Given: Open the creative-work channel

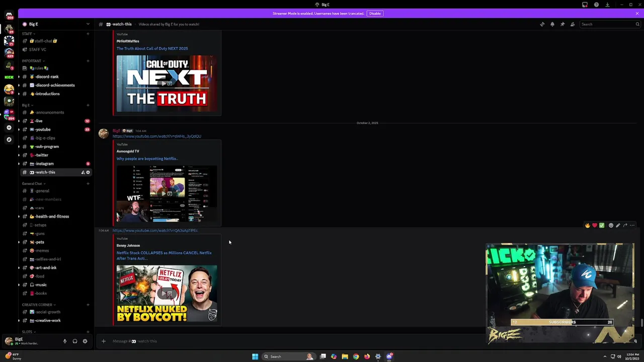Looking at the screenshot, I should (55, 321).
